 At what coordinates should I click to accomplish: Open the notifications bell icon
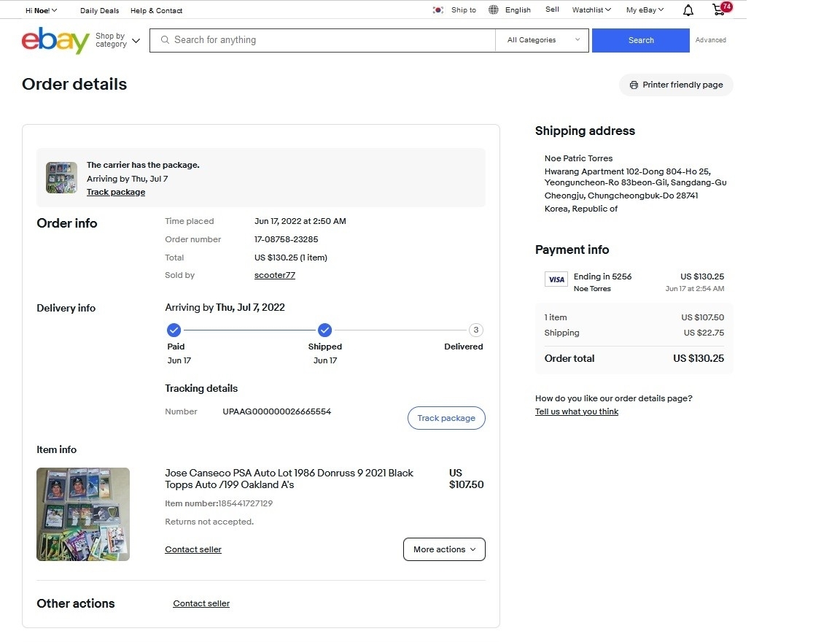click(688, 10)
